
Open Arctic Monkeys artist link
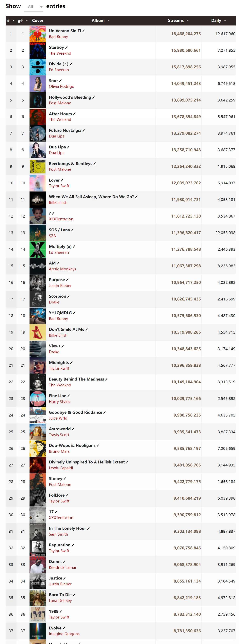(62, 269)
